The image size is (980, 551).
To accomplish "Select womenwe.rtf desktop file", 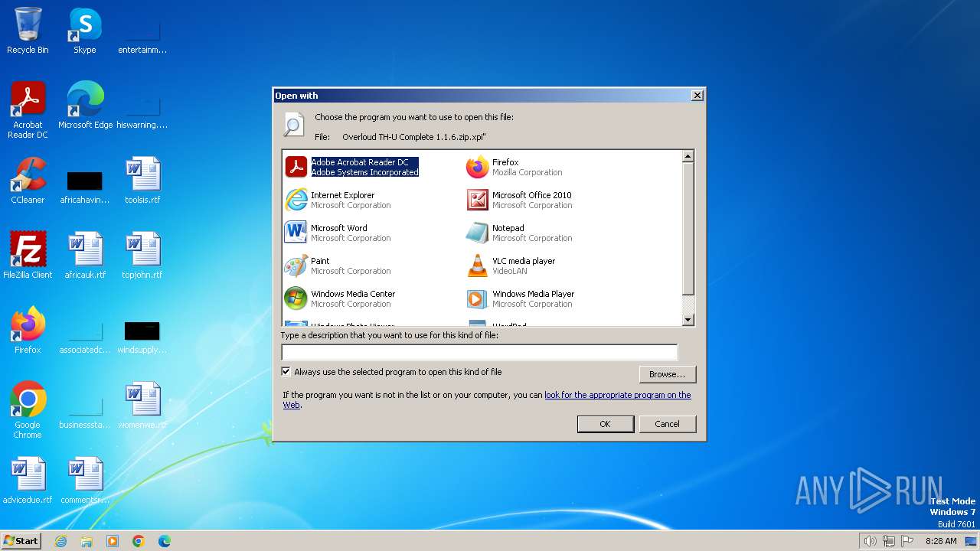I will tap(142, 406).
